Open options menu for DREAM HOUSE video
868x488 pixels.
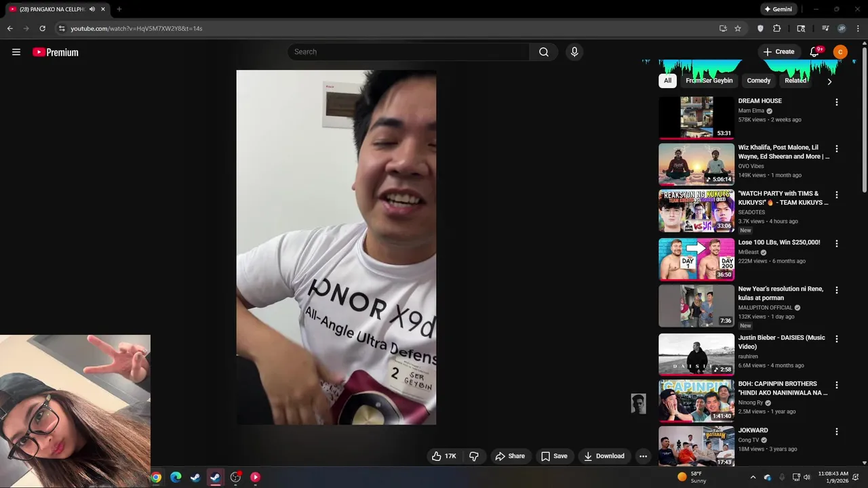pyautogui.click(x=836, y=102)
